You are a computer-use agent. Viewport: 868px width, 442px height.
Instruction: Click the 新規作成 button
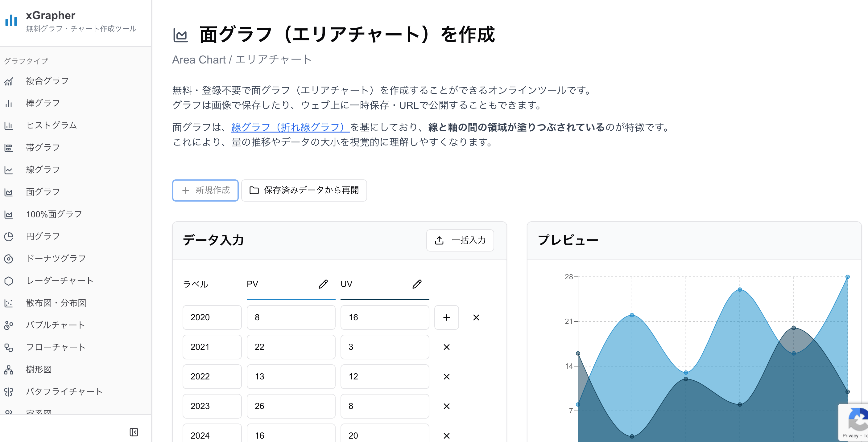tap(205, 190)
